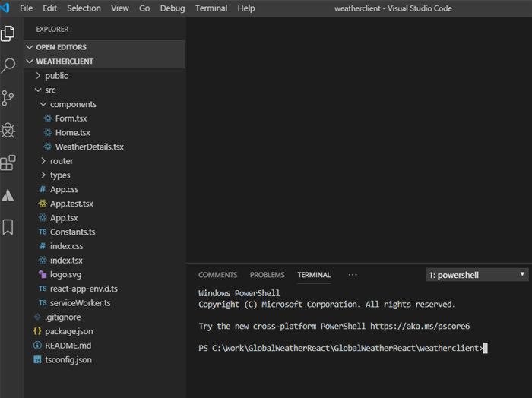Open the Search view icon
Screen dimensions: 532x398
(8, 65)
